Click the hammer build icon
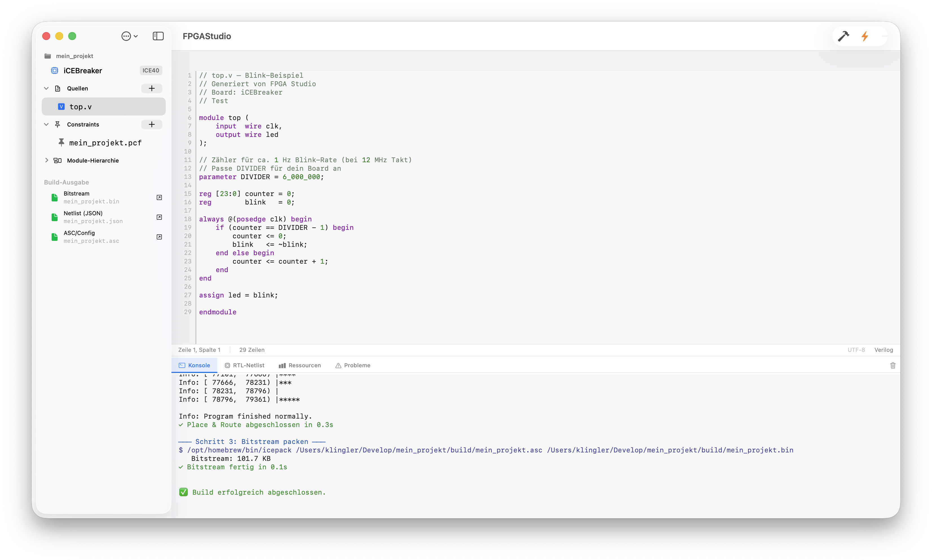This screenshot has height=560, width=932. [x=843, y=36]
